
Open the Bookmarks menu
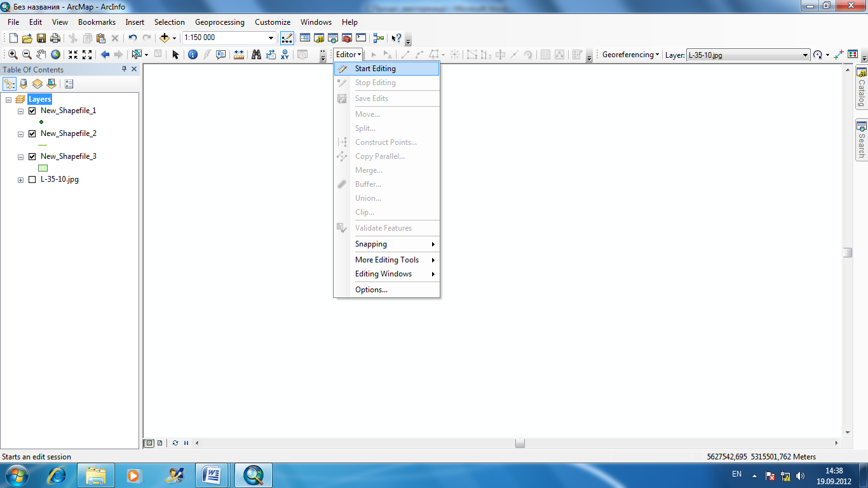97,22
